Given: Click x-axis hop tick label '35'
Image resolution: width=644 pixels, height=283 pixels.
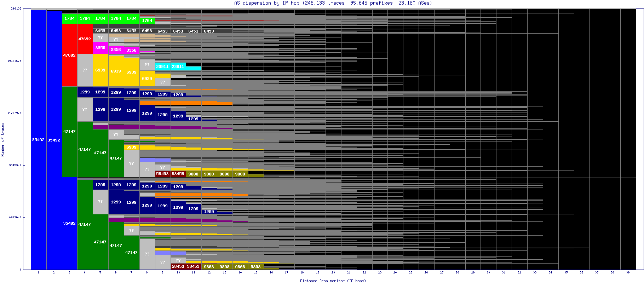Looking at the screenshot, I should coord(566,272).
